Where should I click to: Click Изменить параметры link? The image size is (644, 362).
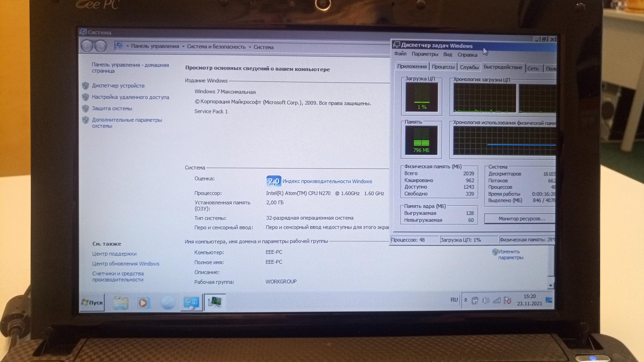click(511, 254)
